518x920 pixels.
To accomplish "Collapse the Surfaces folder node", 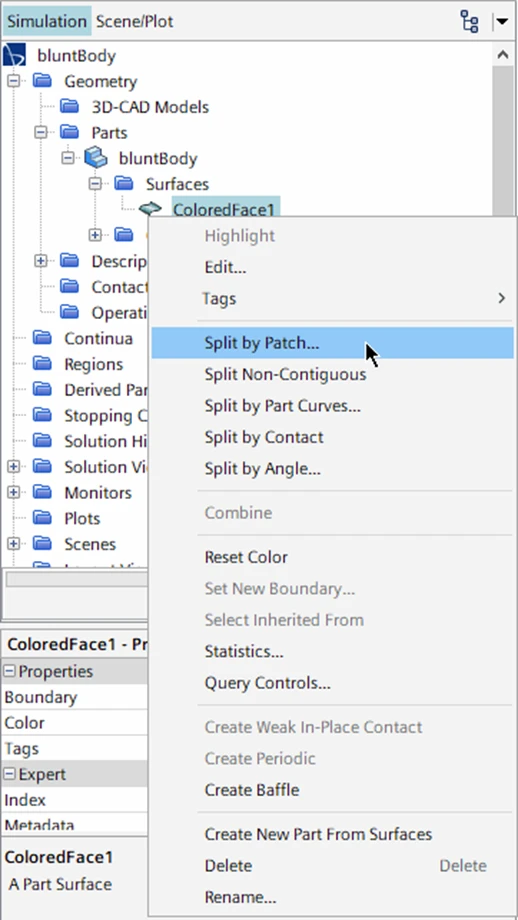I will (95, 184).
